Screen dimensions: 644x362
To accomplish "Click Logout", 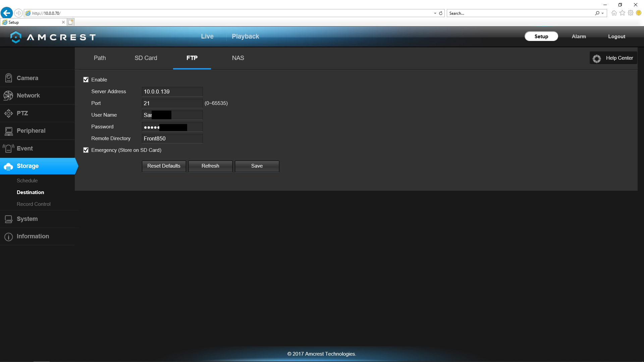I will coord(616,37).
